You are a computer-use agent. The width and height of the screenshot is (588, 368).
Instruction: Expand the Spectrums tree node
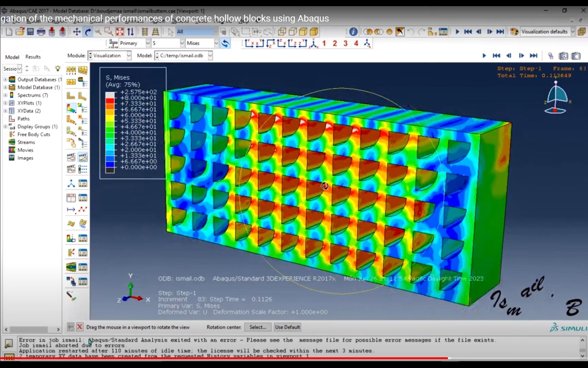pyautogui.click(x=5, y=95)
